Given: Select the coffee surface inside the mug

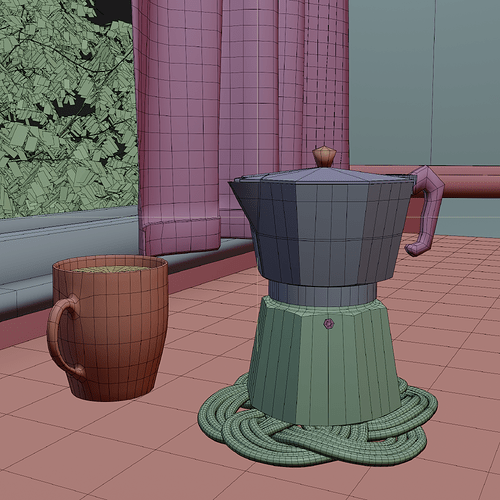Looking at the screenshot, I should 113,269.
